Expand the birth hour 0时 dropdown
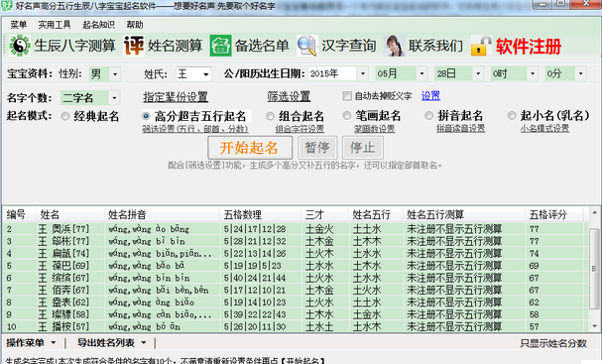 click(533, 73)
